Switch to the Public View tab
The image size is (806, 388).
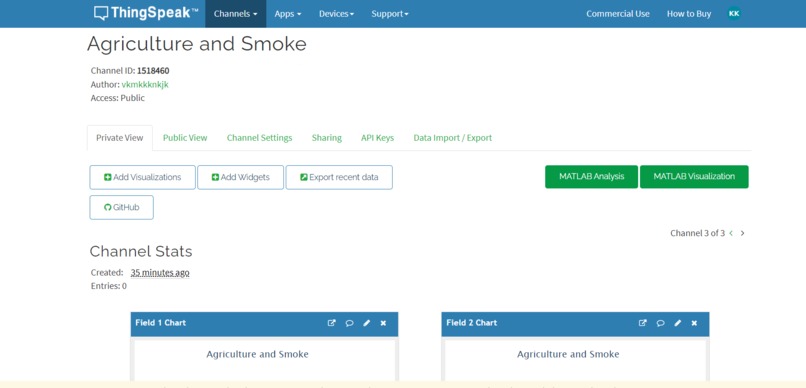point(185,138)
